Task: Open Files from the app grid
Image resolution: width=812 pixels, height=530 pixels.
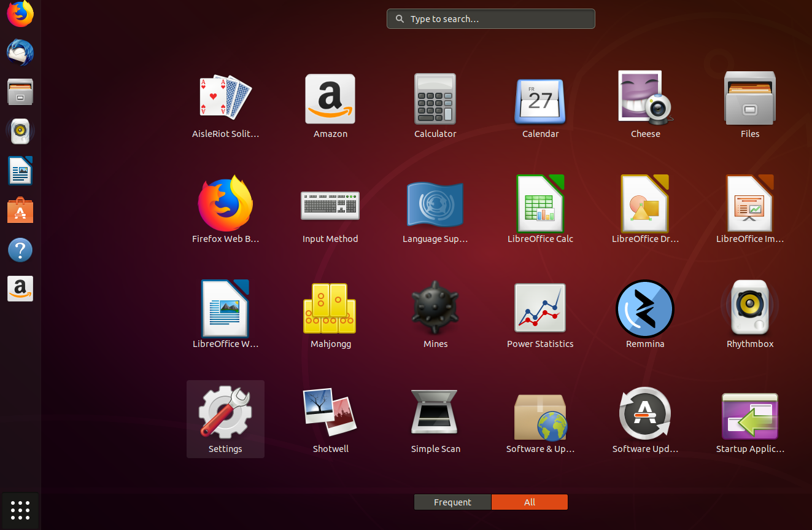Action: pyautogui.click(x=750, y=104)
